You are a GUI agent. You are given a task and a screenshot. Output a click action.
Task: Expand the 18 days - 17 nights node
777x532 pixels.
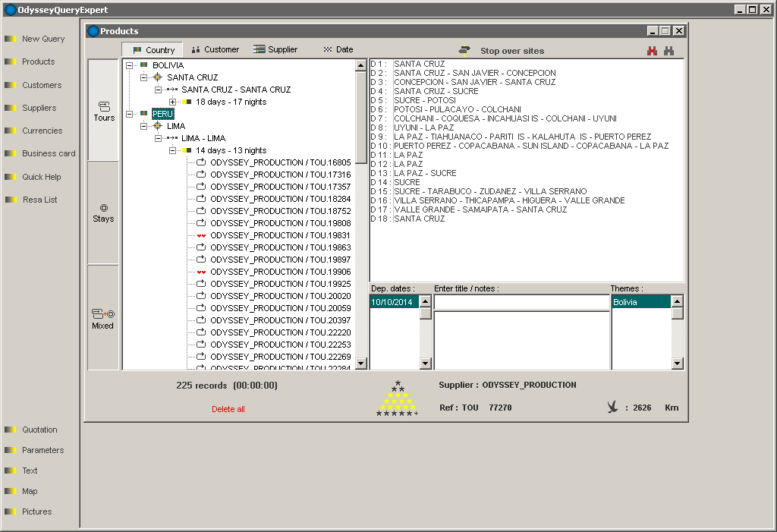coord(173,102)
